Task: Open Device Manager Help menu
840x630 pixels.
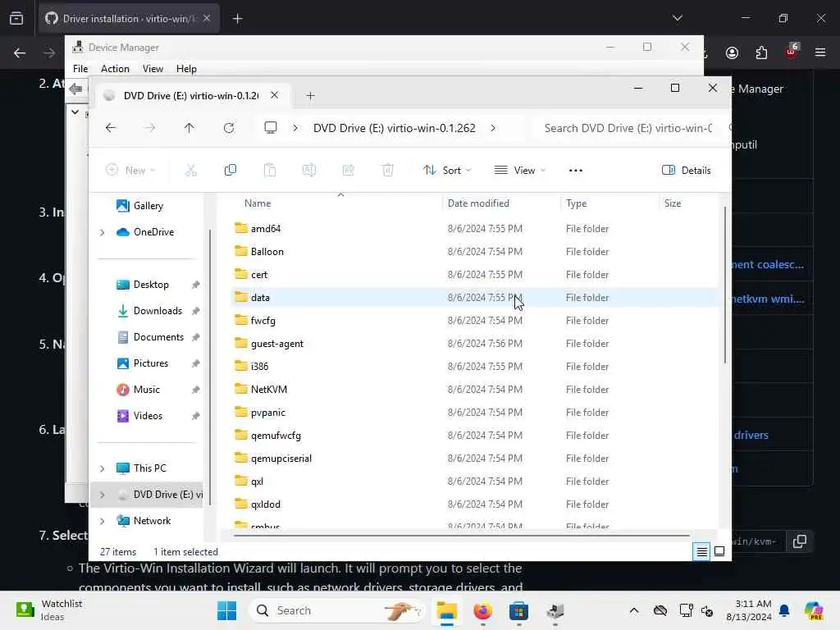Action: click(x=186, y=69)
